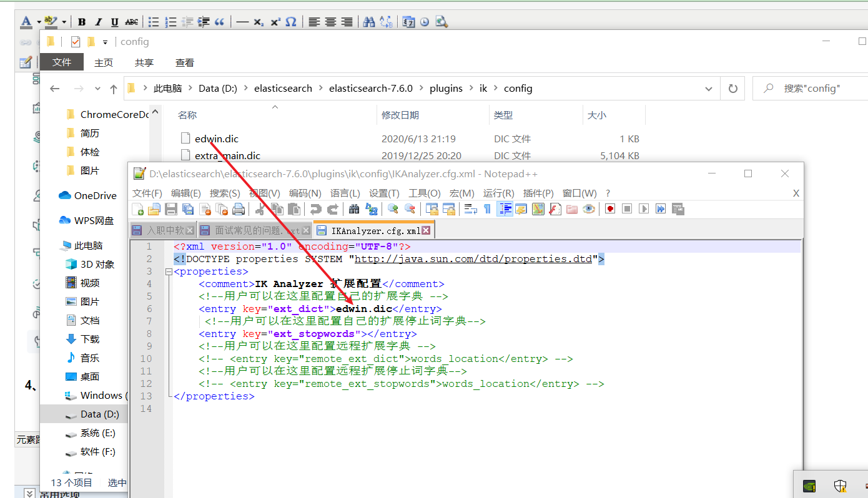Open the Document Map panel icon
This screenshot has height=498, width=868.
[x=538, y=209]
